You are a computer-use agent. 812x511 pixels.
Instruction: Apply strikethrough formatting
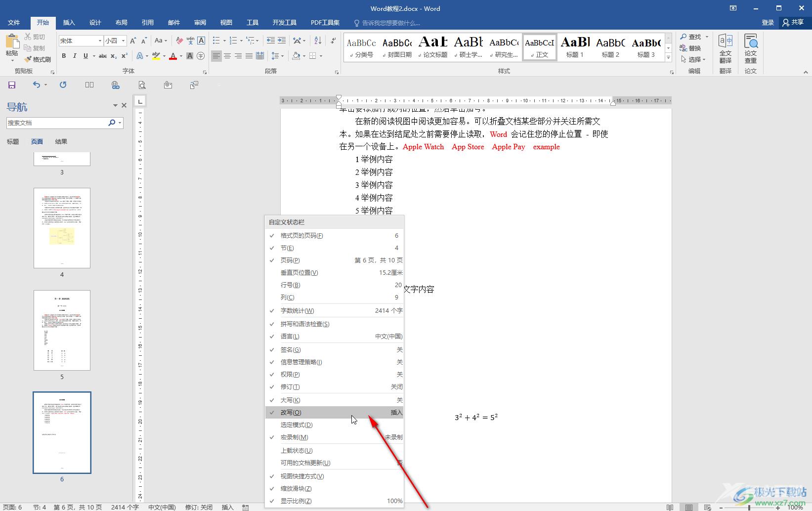[x=103, y=56]
